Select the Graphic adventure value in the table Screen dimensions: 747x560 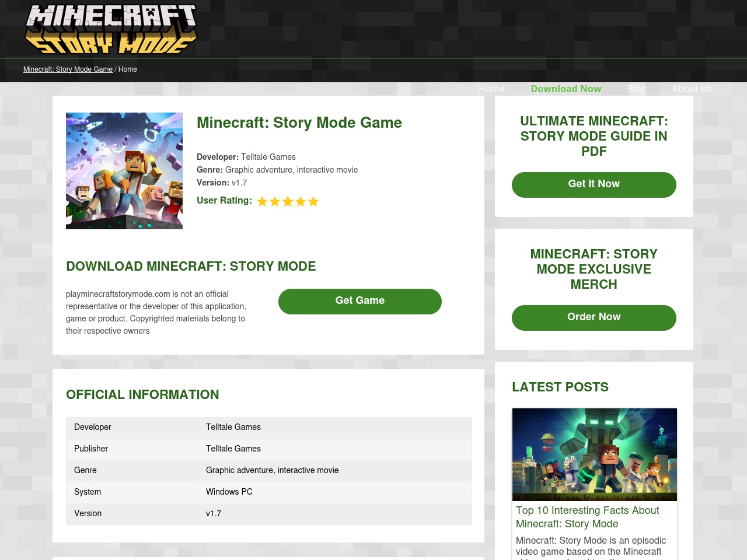pos(272,470)
